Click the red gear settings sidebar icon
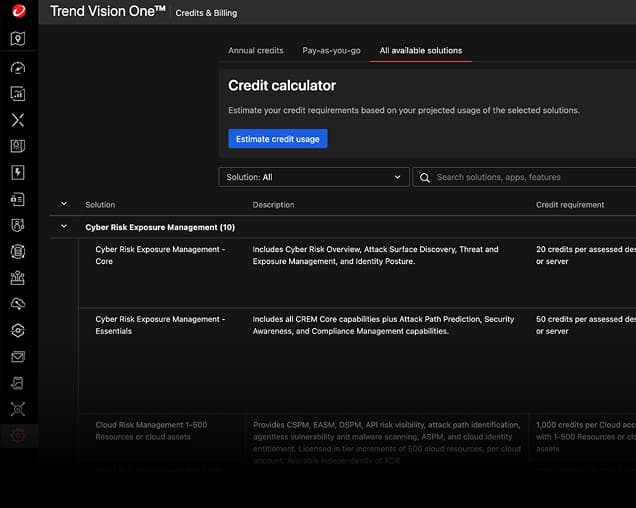The height and width of the screenshot is (508, 636). (x=17, y=435)
